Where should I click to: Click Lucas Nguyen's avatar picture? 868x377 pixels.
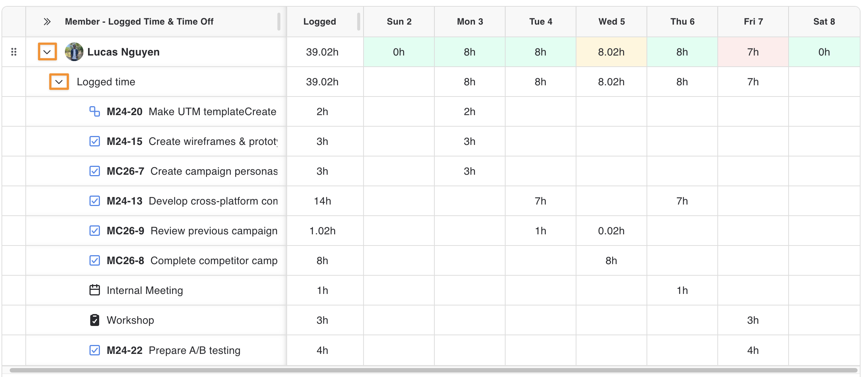[x=74, y=52]
